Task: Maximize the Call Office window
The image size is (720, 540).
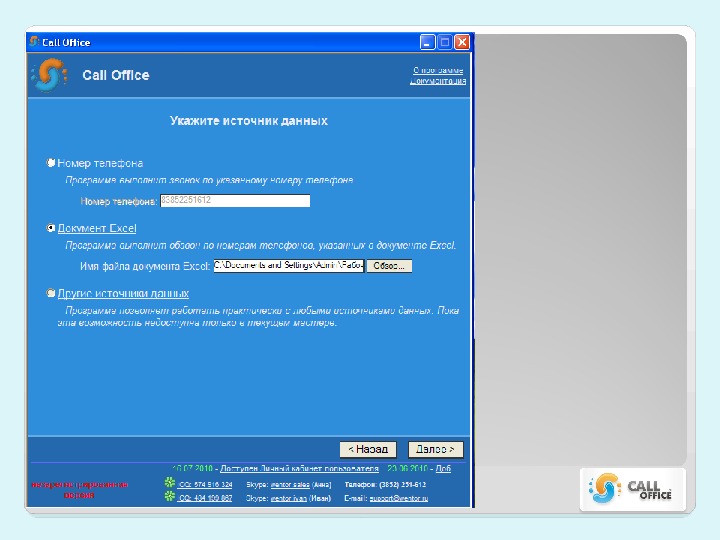Action: (444, 42)
